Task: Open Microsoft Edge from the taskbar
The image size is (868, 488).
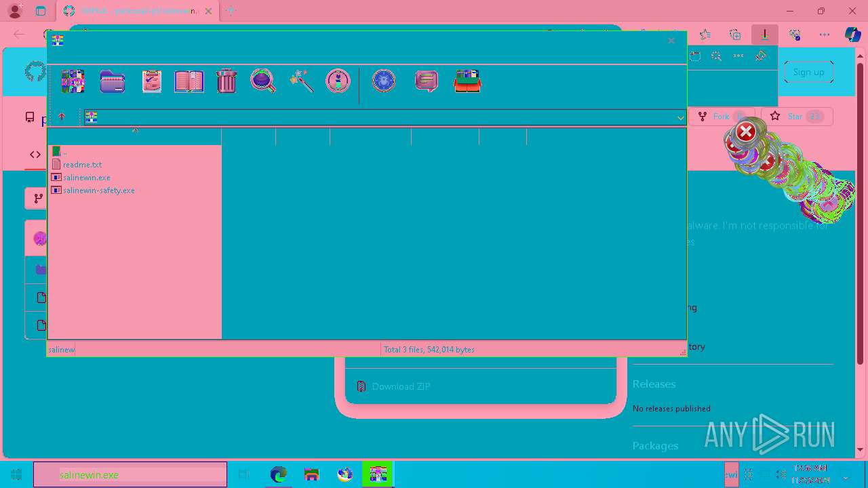Action: [278, 474]
